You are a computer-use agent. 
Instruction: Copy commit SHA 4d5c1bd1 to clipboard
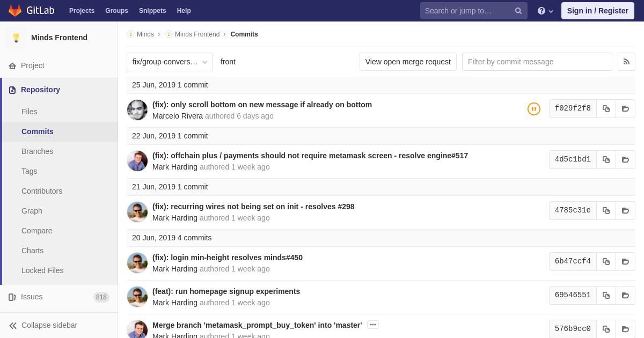click(606, 160)
